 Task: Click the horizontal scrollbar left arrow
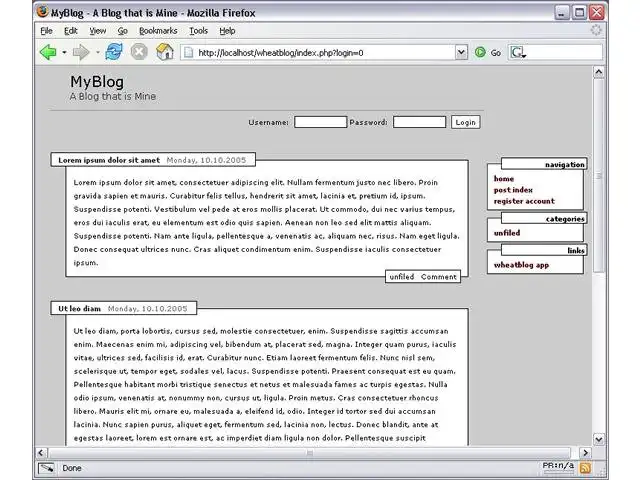click(x=41, y=452)
